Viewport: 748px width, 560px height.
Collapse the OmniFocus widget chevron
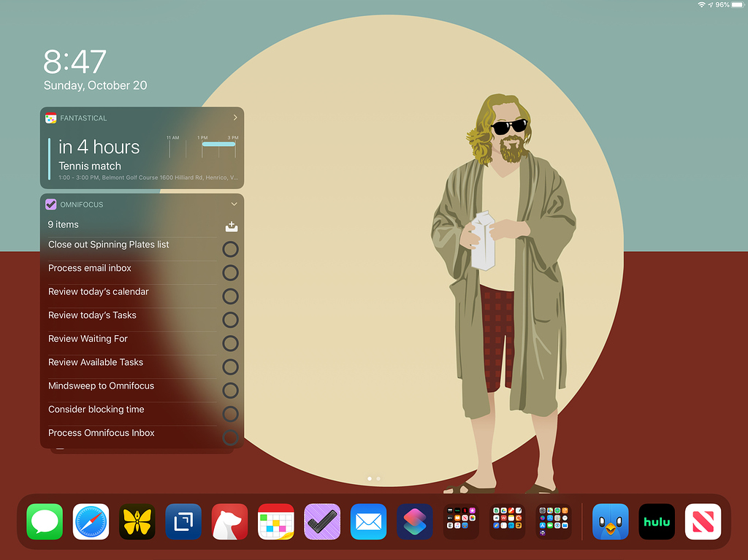pos(234,204)
